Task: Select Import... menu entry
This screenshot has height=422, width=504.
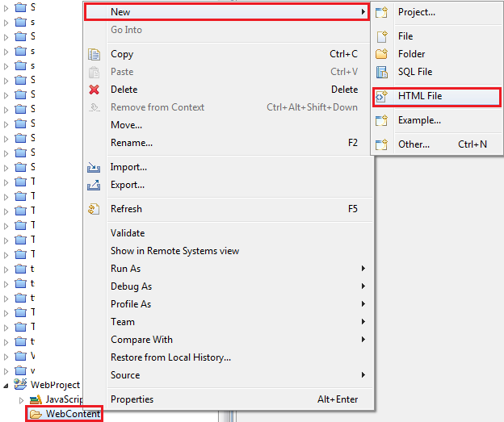Action: tap(227, 167)
